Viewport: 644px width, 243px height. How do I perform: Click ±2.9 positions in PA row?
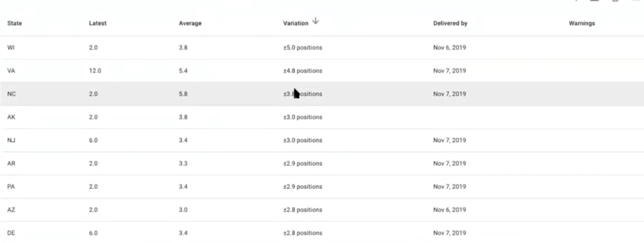coord(303,186)
